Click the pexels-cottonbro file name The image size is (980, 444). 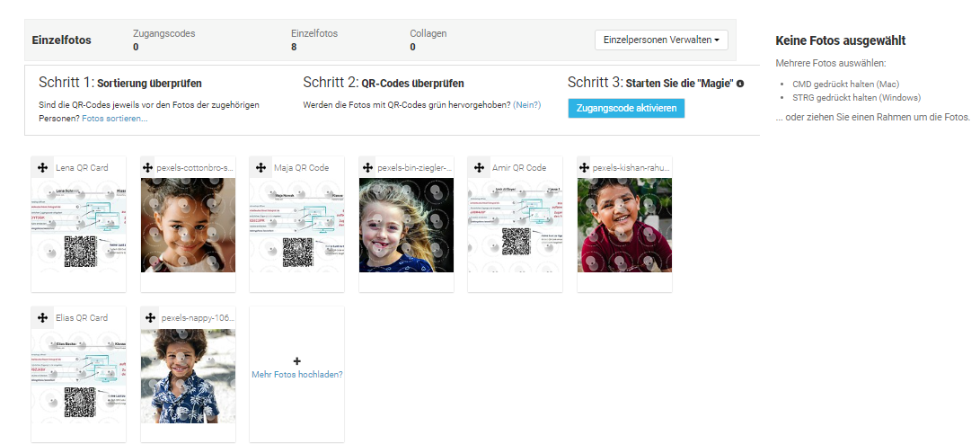(x=195, y=167)
